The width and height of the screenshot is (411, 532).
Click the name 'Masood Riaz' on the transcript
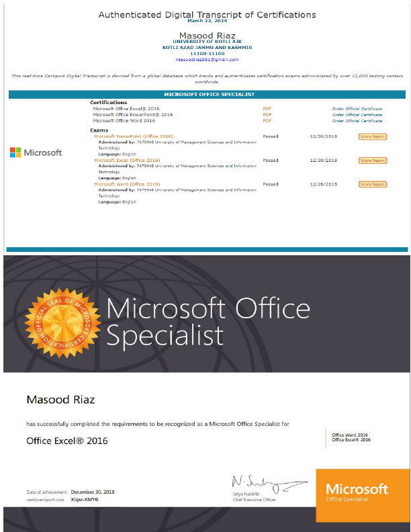coord(207,35)
